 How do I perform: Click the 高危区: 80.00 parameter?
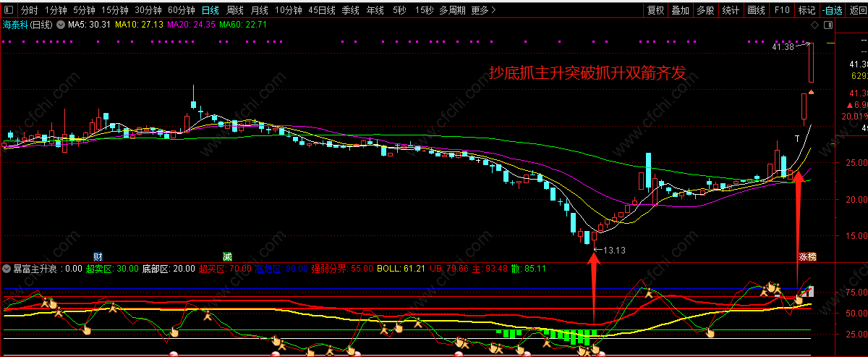[281, 269]
